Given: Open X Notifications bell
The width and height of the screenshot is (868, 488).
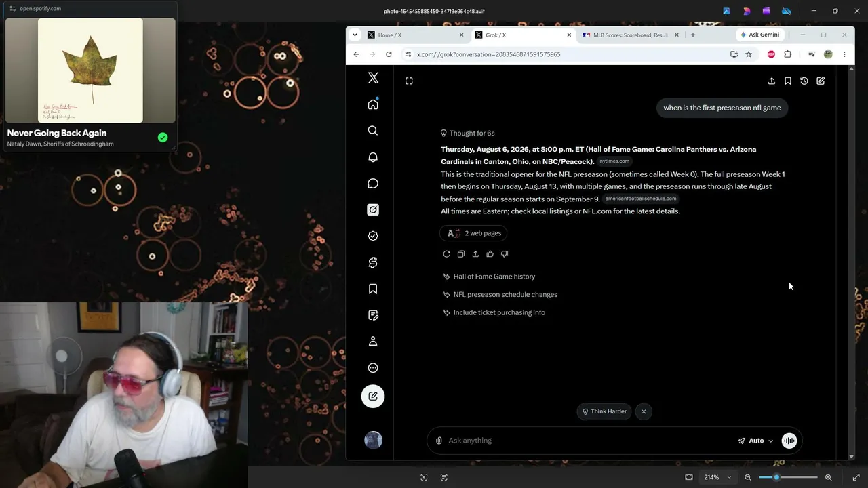Looking at the screenshot, I should point(373,157).
